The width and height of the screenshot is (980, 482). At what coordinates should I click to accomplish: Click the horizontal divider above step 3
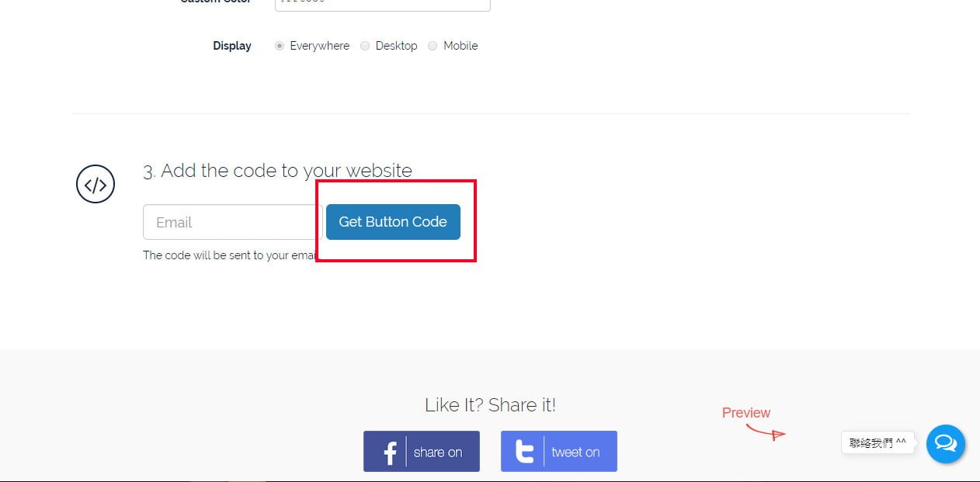click(x=490, y=114)
